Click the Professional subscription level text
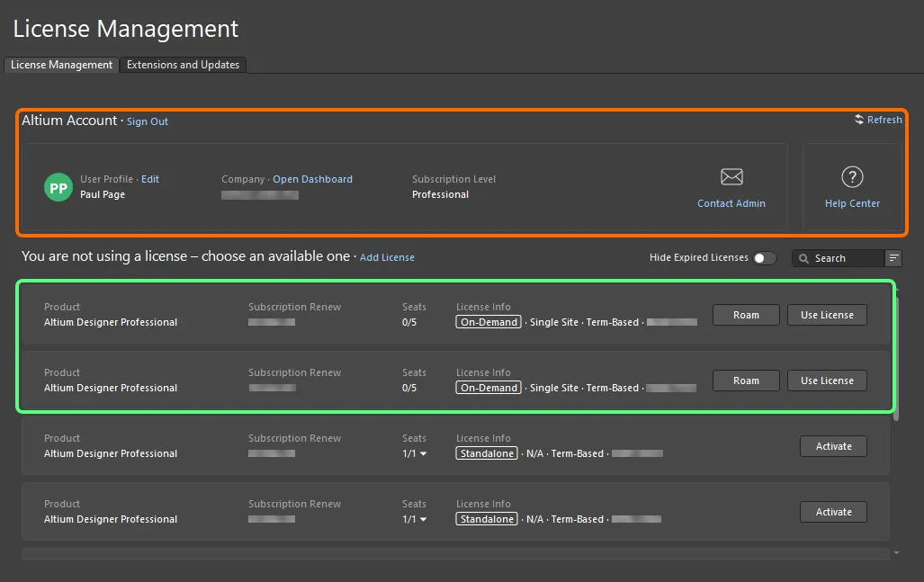This screenshot has width=924, height=582. click(440, 194)
